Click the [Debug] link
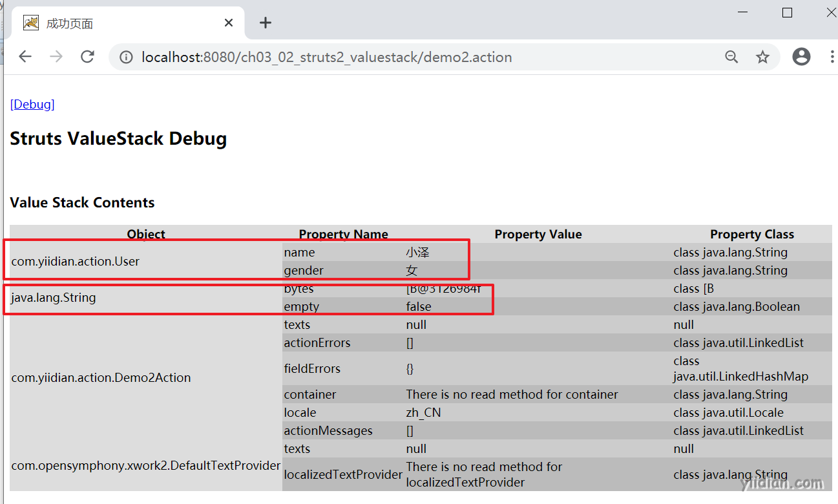The width and height of the screenshot is (838, 504). (32, 104)
